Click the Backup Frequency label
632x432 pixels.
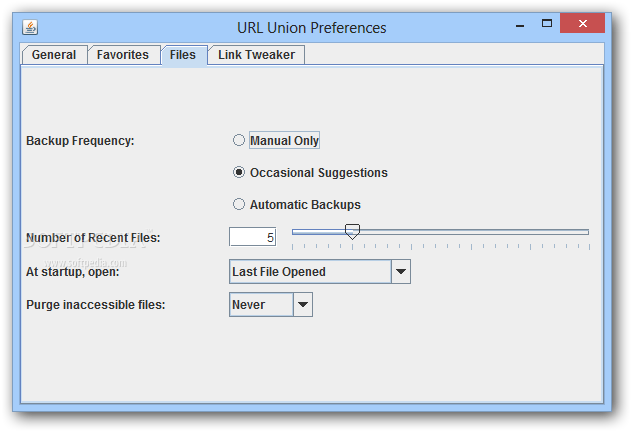tap(80, 141)
